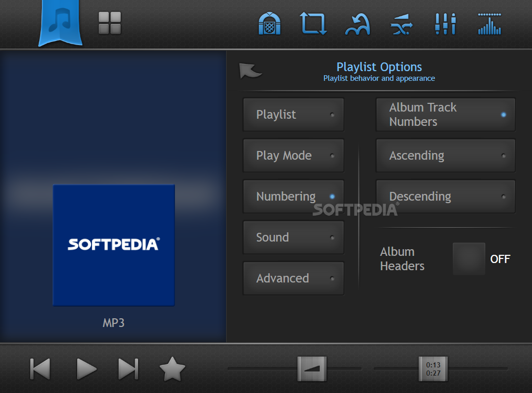The width and height of the screenshot is (532, 393).
Task: Open the blue music note library tab
Action: (x=60, y=23)
